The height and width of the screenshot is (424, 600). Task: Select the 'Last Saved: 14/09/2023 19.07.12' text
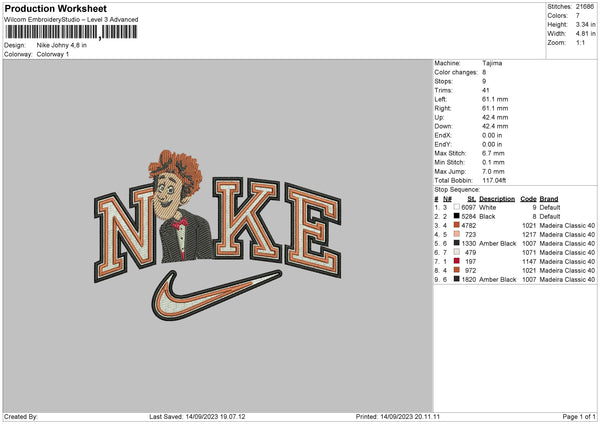pos(197,416)
